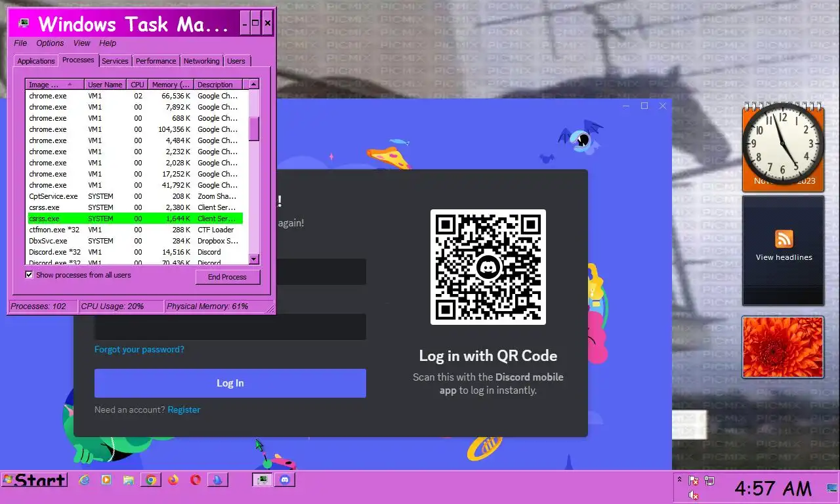This screenshot has width=840, height=504.
Task: Switch to the Users tab
Action: click(236, 61)
